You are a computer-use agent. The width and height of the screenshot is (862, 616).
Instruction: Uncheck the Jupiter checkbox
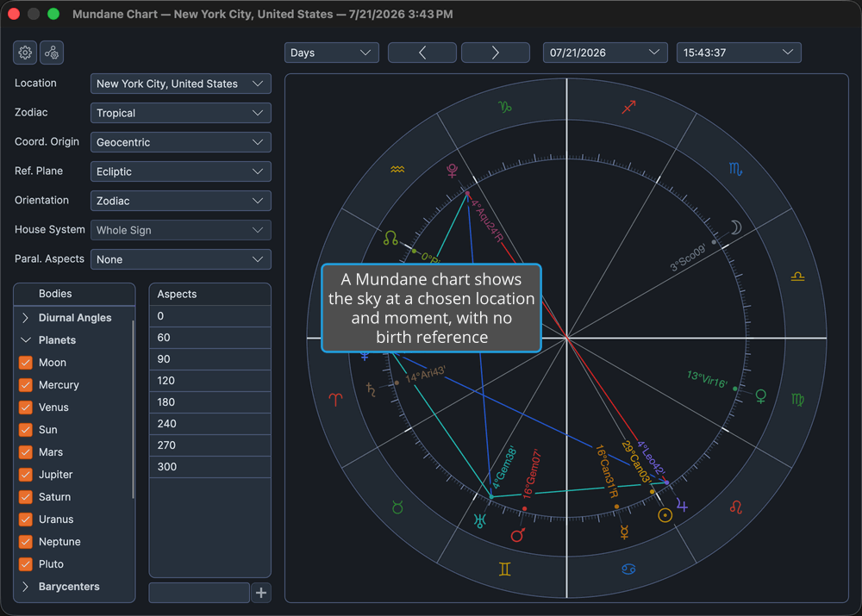(x=25, y=475)
